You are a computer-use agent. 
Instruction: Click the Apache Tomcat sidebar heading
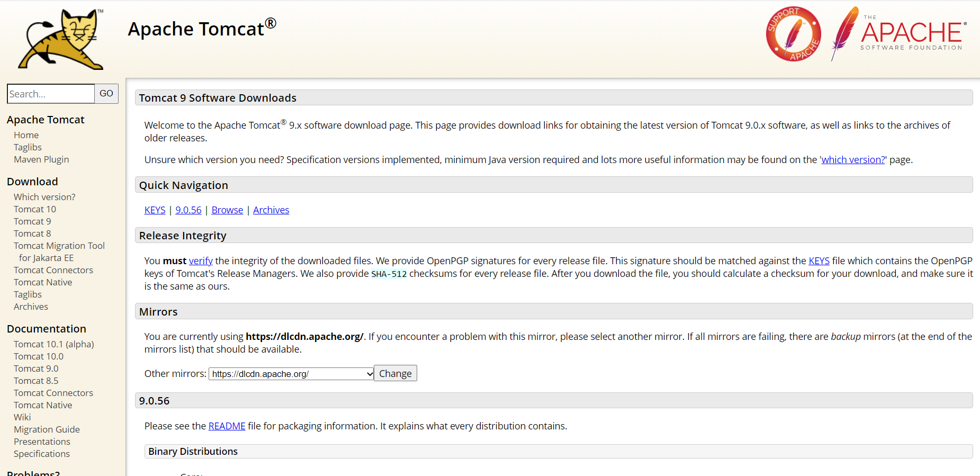(46, 120)
